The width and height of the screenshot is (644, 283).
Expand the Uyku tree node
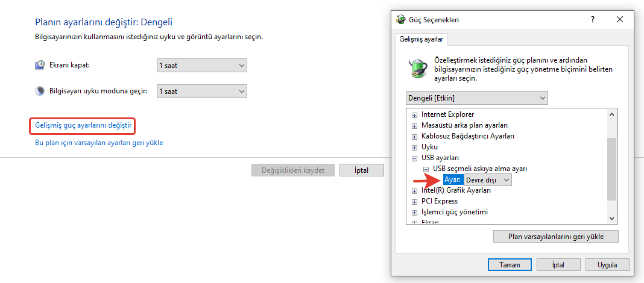point(414,148)
